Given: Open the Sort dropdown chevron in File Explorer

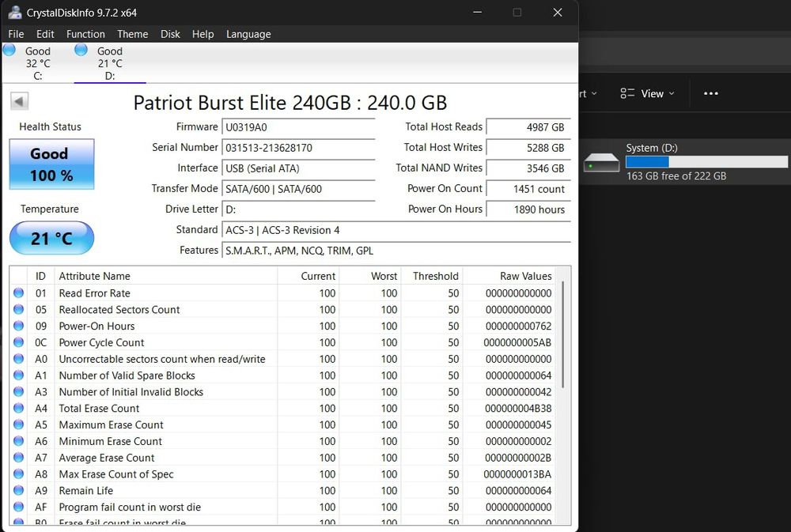Looking at the screenshot, I should pyautogui.click(x=594, y=93).
